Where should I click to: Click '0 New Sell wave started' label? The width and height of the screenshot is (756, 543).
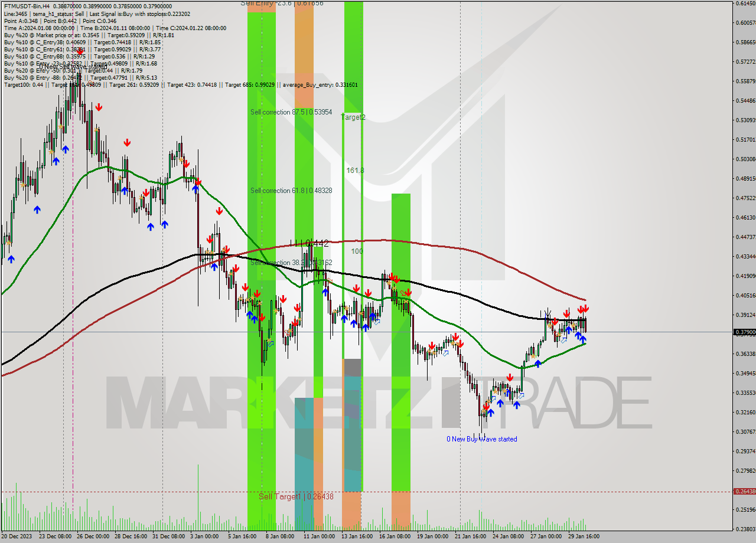coord(73,67)
